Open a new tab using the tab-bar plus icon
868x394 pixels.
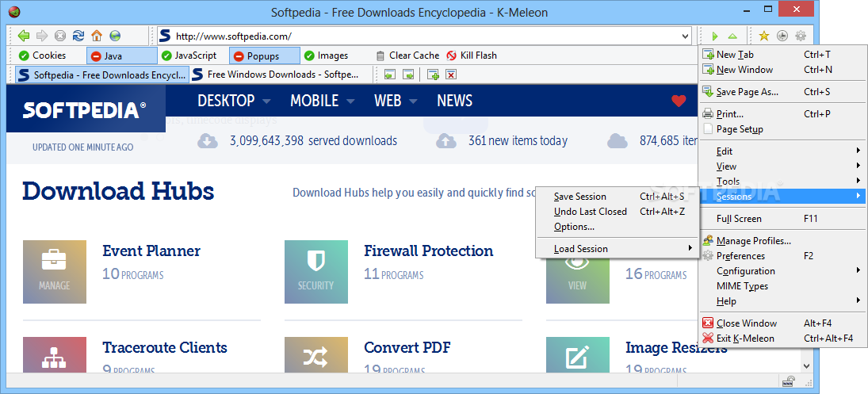click(433, 75)
